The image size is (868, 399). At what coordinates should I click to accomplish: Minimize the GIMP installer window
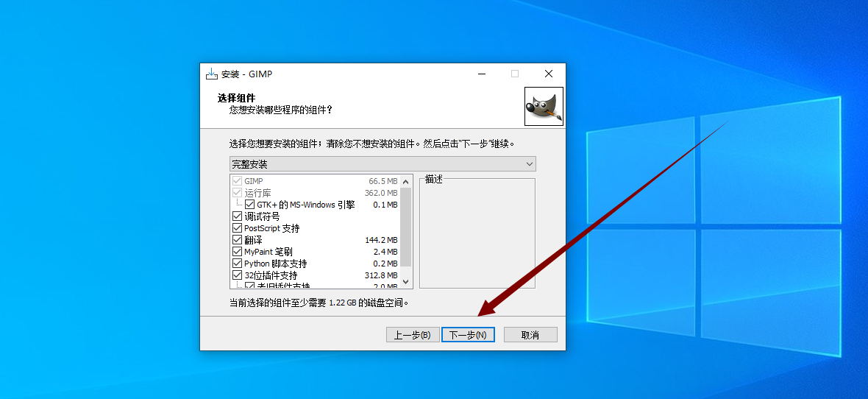coord(482,74)
